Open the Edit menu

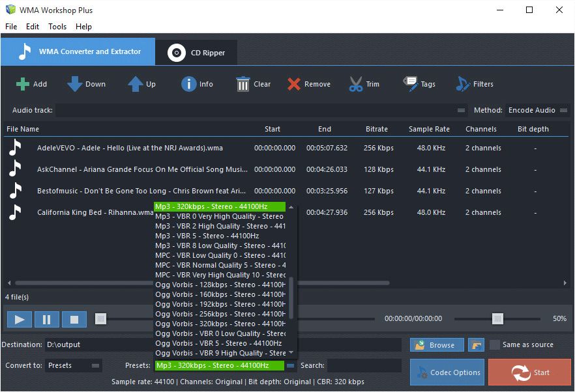(33, 27)
